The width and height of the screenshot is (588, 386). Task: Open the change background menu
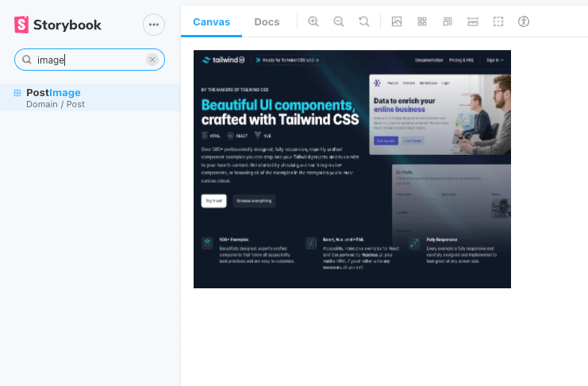pyautogui.click(x=397, y=21)
